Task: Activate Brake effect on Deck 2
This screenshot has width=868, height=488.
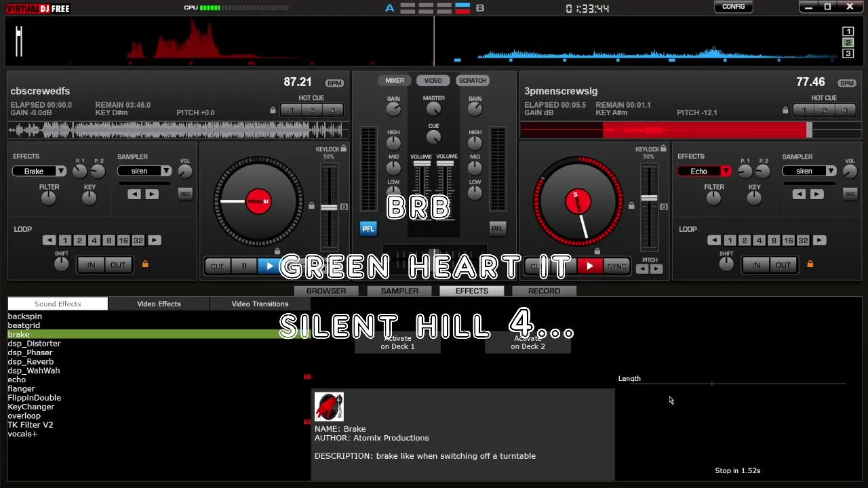Action: tap(528, 342)
